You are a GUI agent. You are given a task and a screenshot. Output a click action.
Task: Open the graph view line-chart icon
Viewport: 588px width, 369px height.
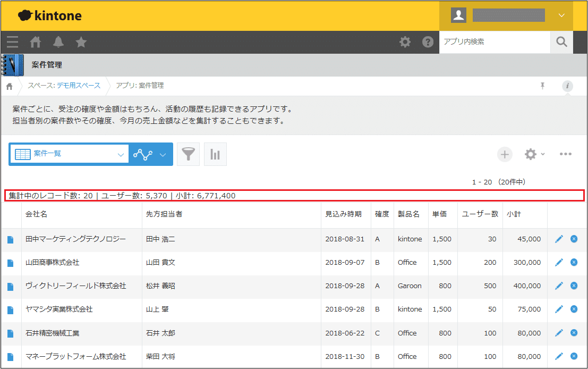[143, 154]
